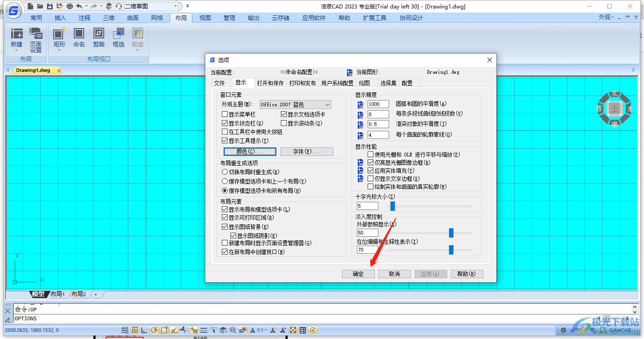
Task: Click the magnifier quick view icon in status bar
Action: click(233, 330)
